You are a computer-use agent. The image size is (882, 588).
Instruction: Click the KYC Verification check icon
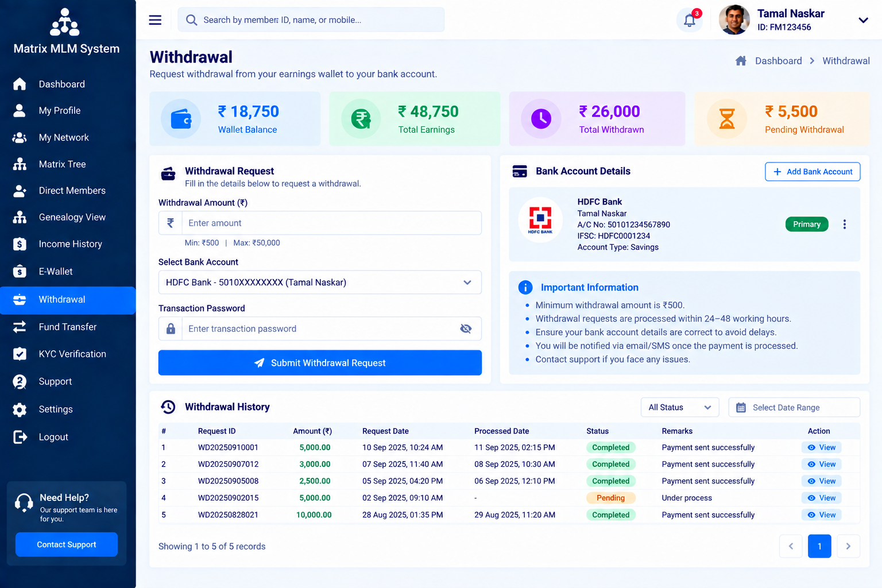[x=20, y=354]
